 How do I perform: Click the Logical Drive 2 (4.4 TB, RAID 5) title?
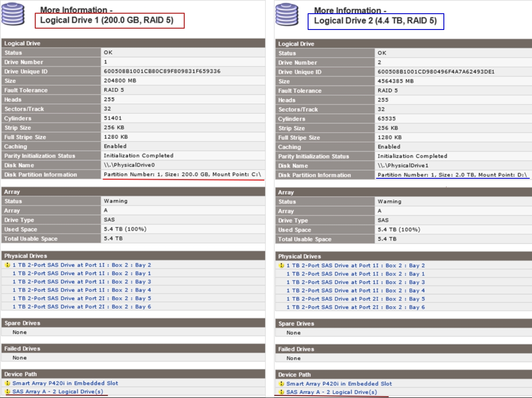[x=375, y=21]
